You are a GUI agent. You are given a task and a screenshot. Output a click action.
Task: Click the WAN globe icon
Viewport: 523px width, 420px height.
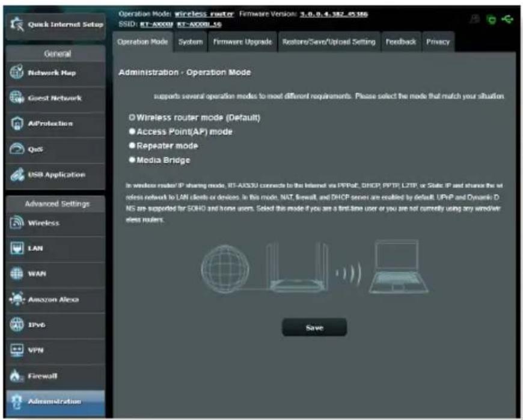[x=17, y=273]
